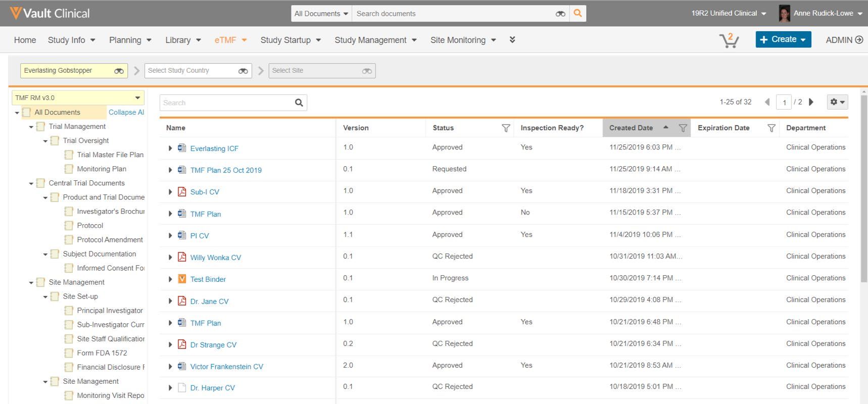Image resolution: width=868 pixels, height=404 pixels.
Task: Collapse the Trial Management tree node
Action: pos(31,127)
